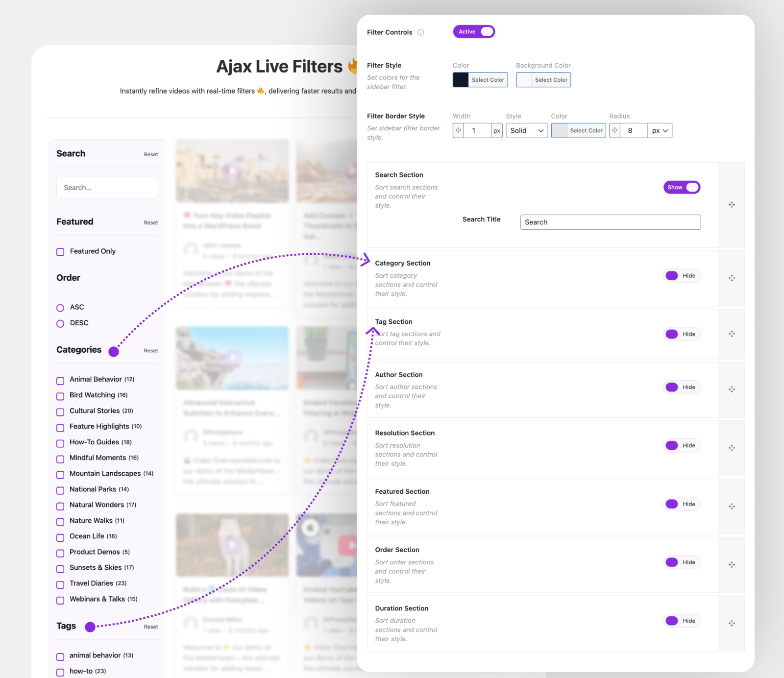Toggle the Category Section visibility switch
This screenshot has width=784, height=678.
click(x=682, y=276)
